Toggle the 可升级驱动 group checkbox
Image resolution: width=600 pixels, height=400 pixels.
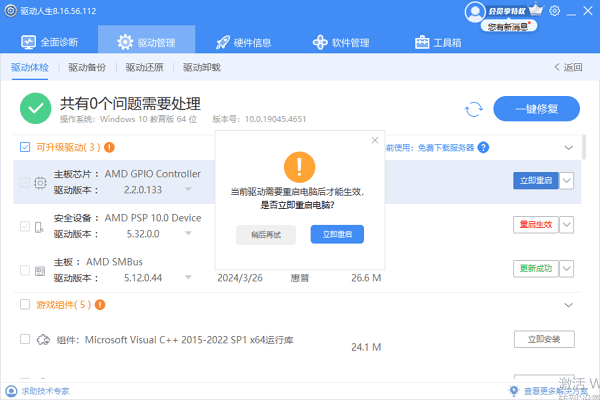tap(25, 147)
